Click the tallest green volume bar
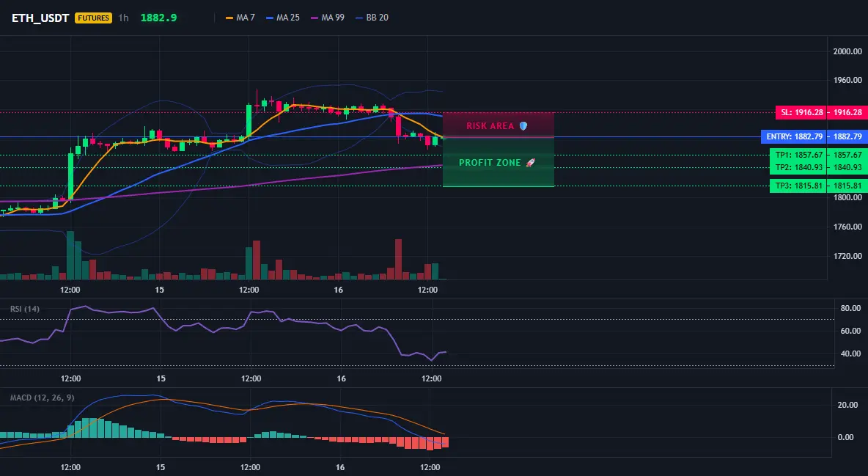 pos(70,255)
